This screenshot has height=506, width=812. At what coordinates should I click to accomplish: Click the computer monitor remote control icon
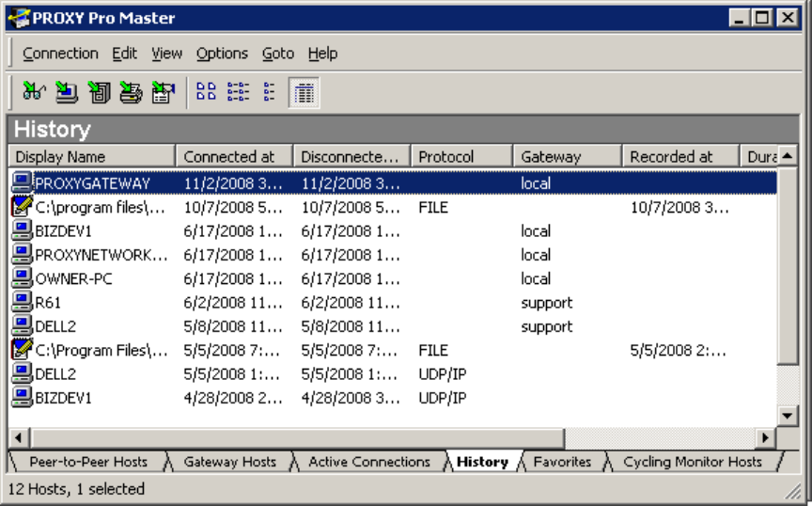point(66,92)
